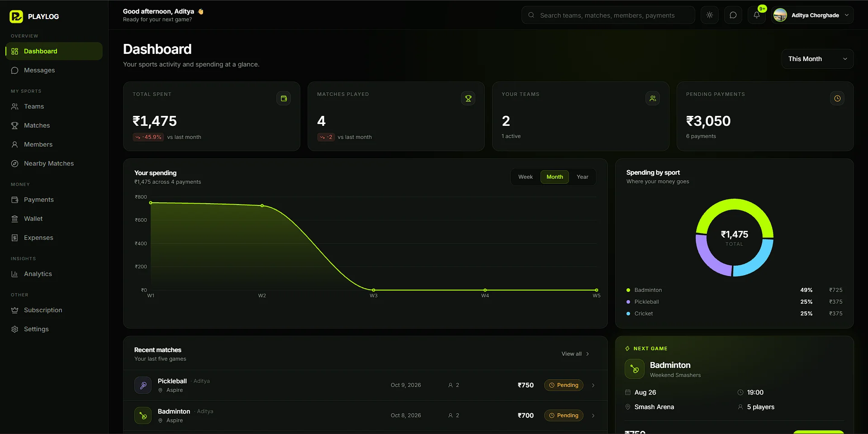868x434 pixels.
Task: Open Messages in the sidebar
Action: pyautogui.click(x=54, y=70)
